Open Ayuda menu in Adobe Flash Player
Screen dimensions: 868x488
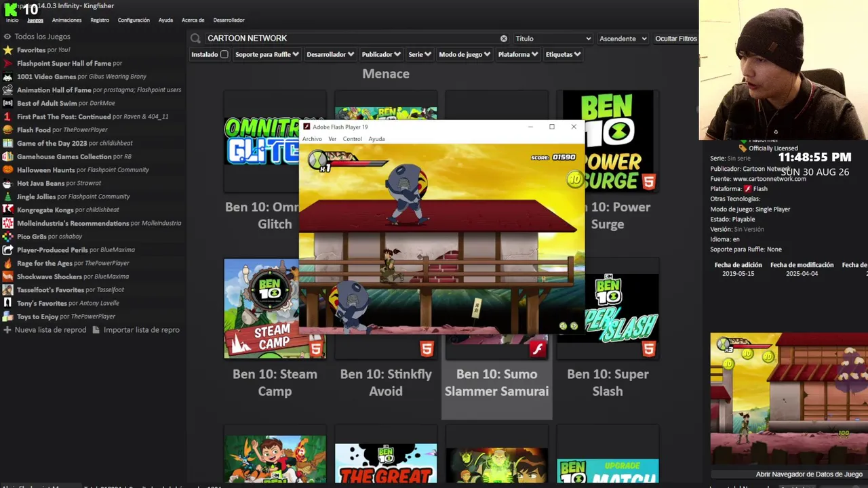coord(376,139)
